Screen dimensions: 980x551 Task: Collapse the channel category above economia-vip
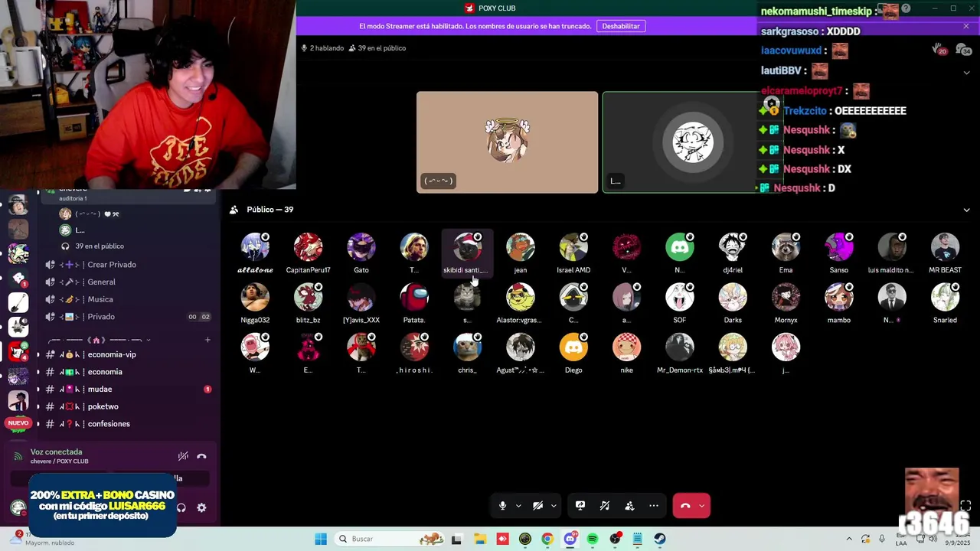pyautogui.click(x=100, y=340)
